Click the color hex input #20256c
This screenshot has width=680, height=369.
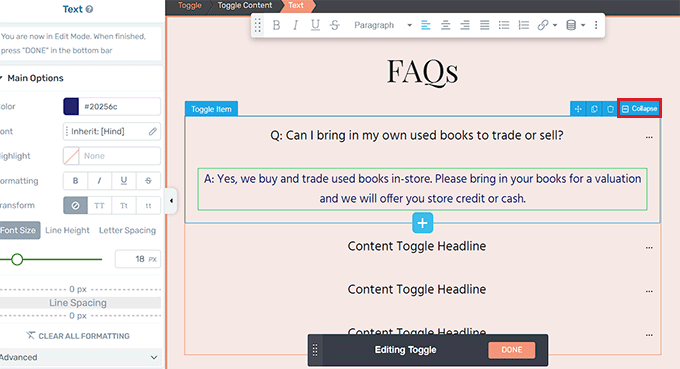click(119, 106)
